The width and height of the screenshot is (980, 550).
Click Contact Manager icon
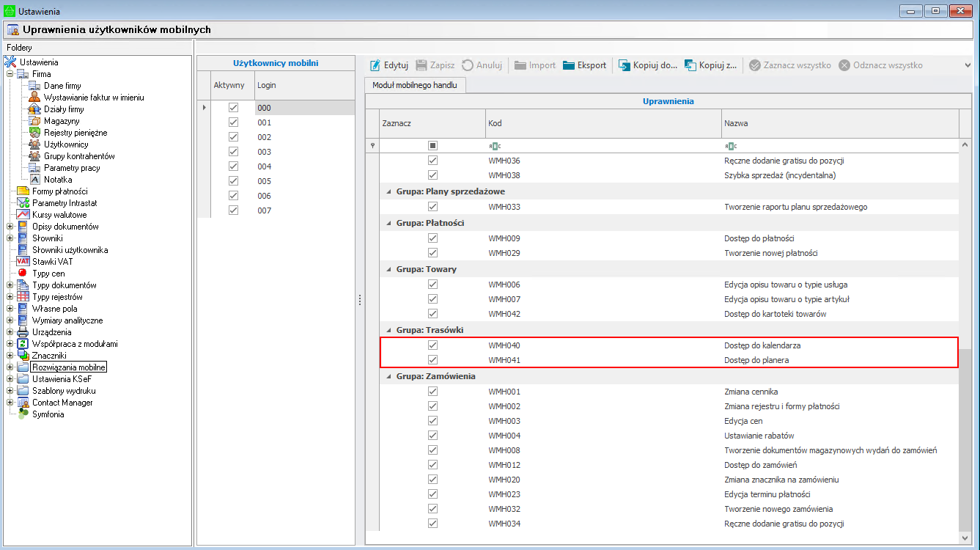click(x=23, y=403)
